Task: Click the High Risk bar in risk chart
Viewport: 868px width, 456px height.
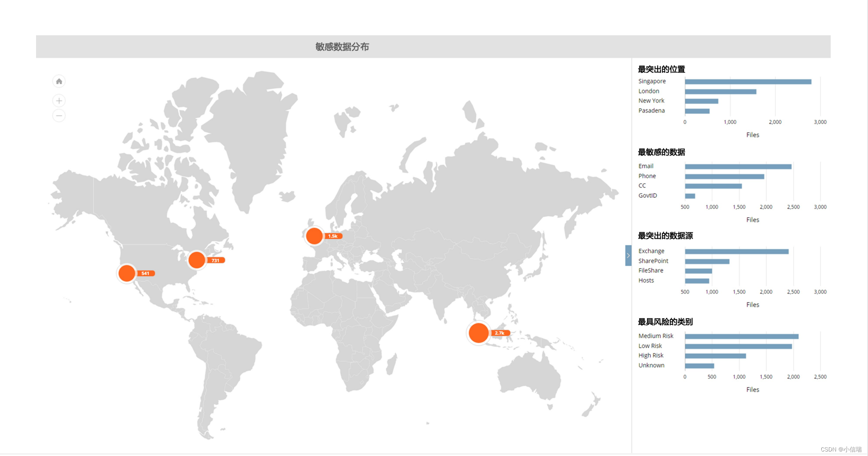Action: (x=715, y=356)
